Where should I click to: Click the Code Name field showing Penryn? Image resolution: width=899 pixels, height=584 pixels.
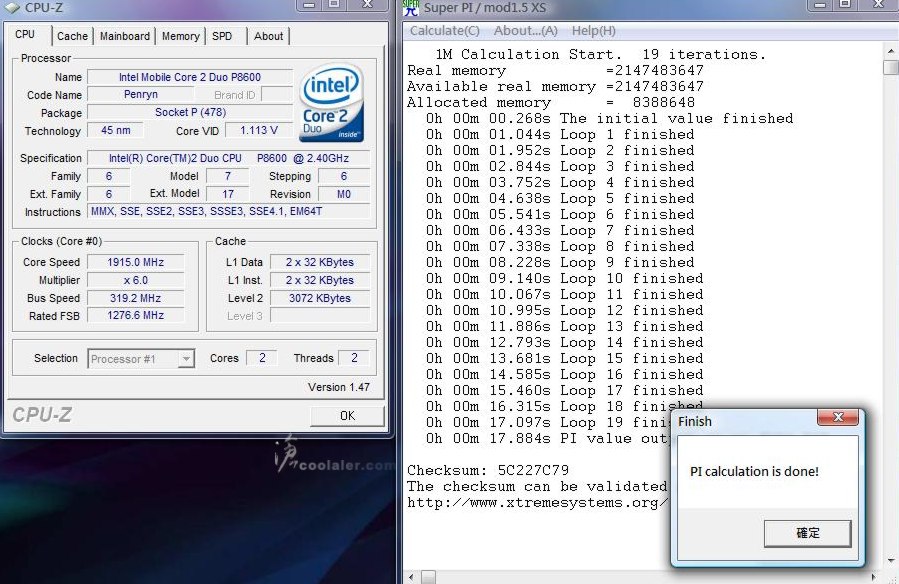(x=141, y=95)
